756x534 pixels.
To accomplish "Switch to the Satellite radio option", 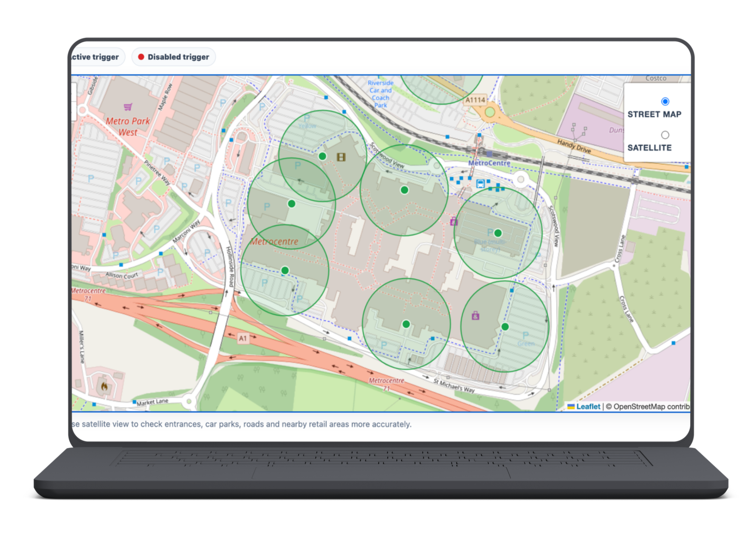I will [x=665, y=135].
